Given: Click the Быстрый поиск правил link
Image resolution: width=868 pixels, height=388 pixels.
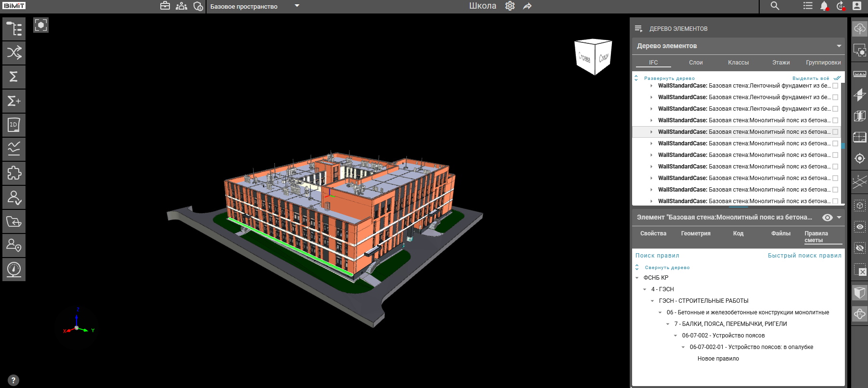Looking at the screenshot, I should [804, 256].
